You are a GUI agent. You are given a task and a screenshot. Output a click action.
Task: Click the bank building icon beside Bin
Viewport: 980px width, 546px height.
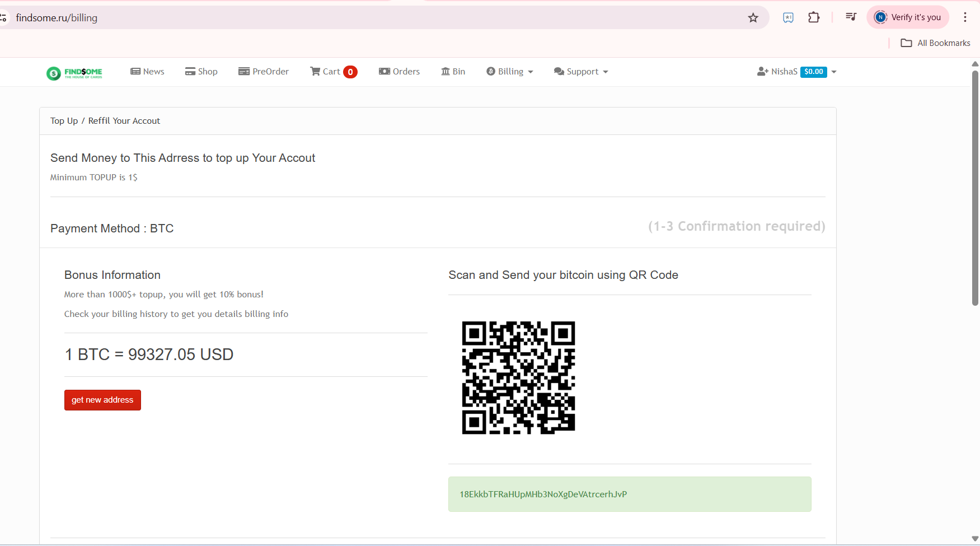pos(446,71)
